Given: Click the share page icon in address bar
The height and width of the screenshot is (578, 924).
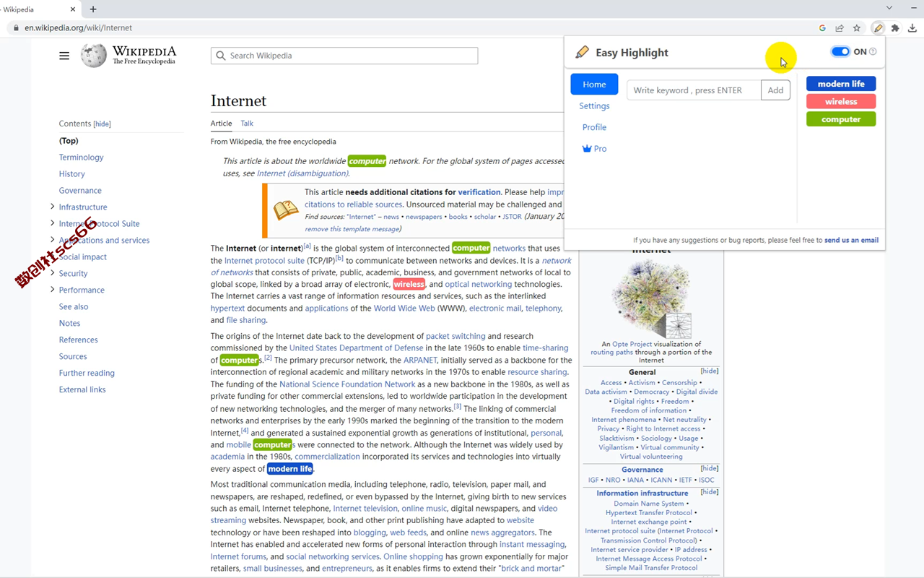Looking at the screenshot, I should pos(840,28).
